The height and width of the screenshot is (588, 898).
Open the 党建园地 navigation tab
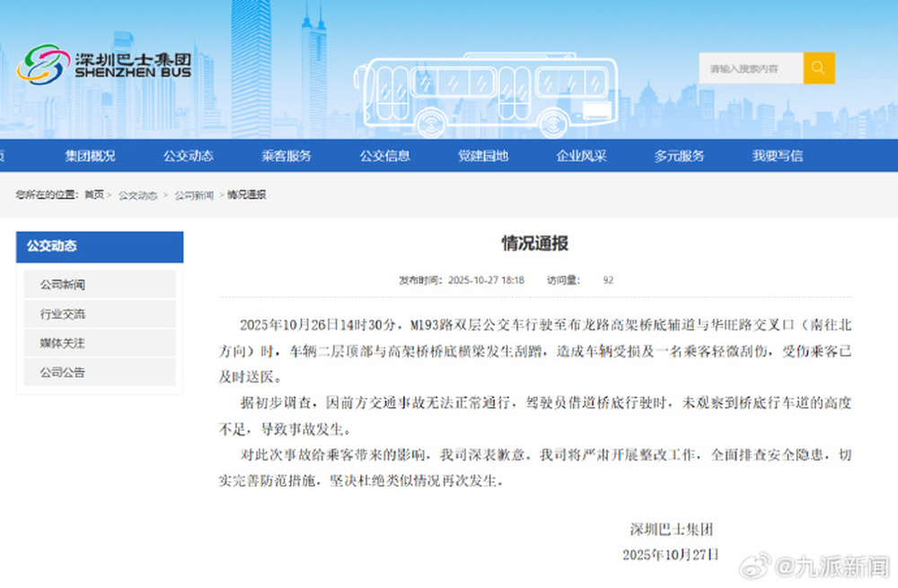[x=483, y=155]
